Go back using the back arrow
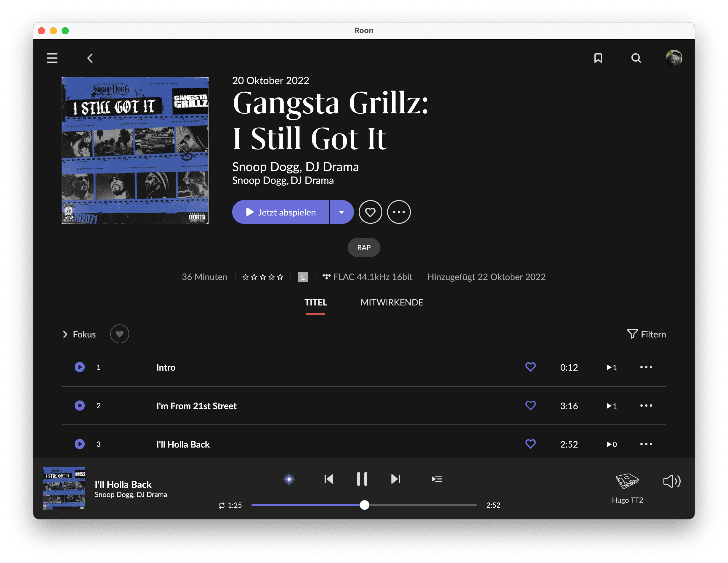 click(90, 58)
